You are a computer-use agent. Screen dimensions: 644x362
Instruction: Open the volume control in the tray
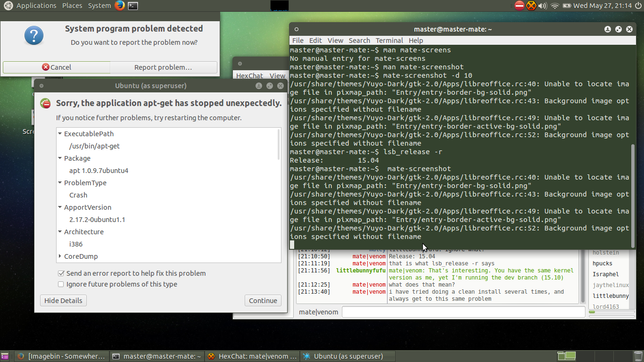(x=543, y=6)
